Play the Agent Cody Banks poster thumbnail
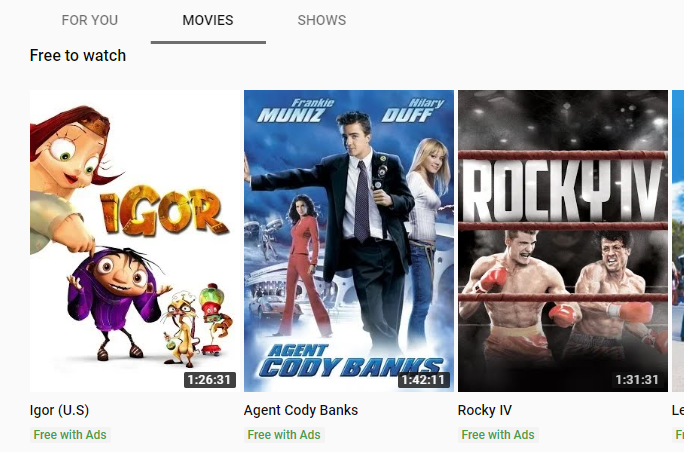The width and height of the screenshot is (684, 452). pos(349,241)
